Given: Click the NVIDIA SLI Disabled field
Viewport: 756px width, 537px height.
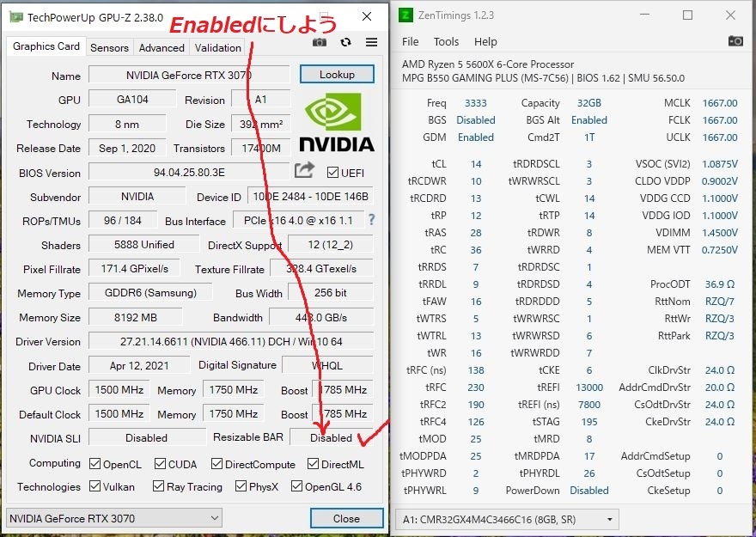Looking at the screenshot, I should pyautogui.click(x=147, y=437).
